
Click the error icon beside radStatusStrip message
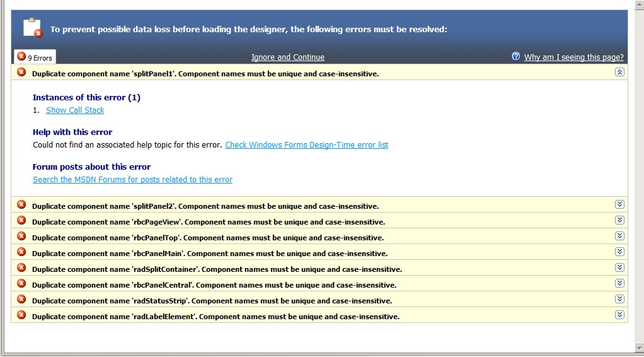[21, 300]
